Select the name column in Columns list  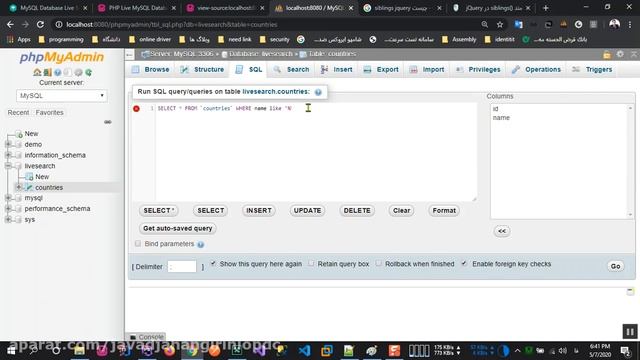coord(501,118)
